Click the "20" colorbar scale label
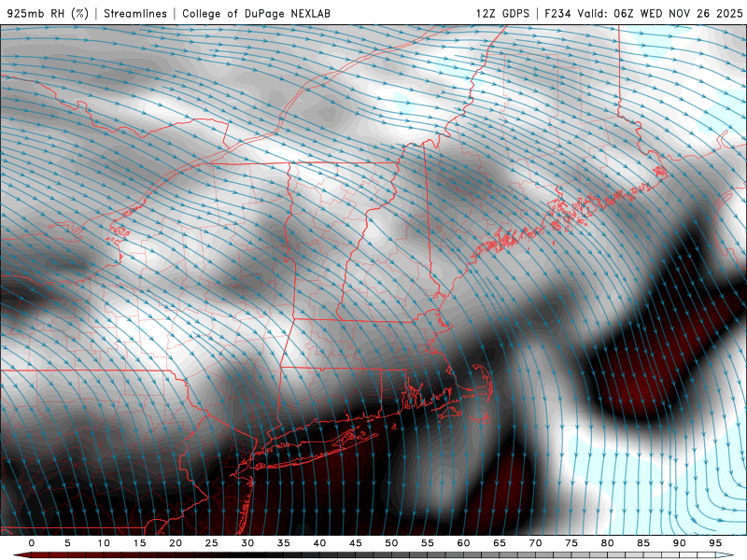747x560 pixels. pyautogui.click(x=176, y=543)
